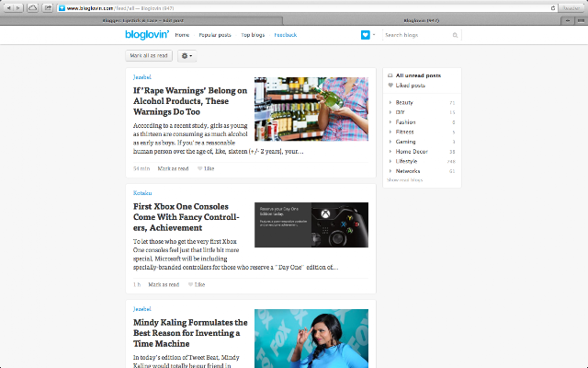Open Jezebel link above Mindy Kaling post
The height and width of the screenshot is (368, 588).
142,309
